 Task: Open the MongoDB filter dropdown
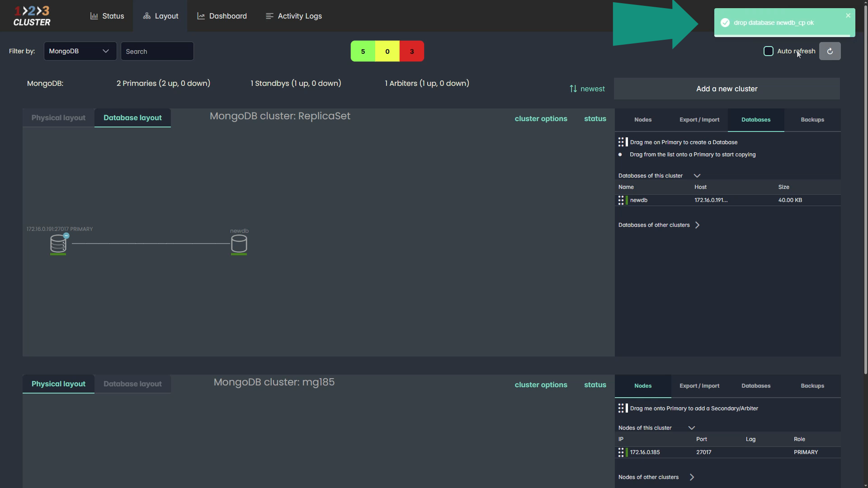tap(80, 51)
